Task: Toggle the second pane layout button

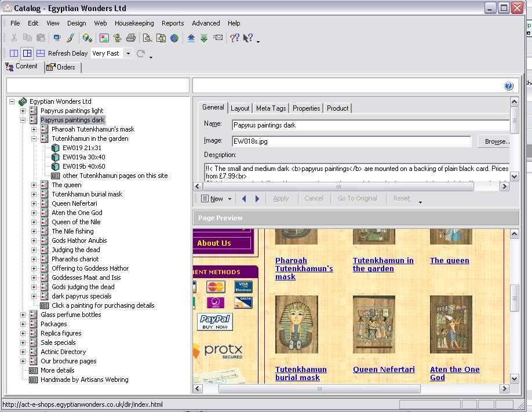Action: coord(27,53)
